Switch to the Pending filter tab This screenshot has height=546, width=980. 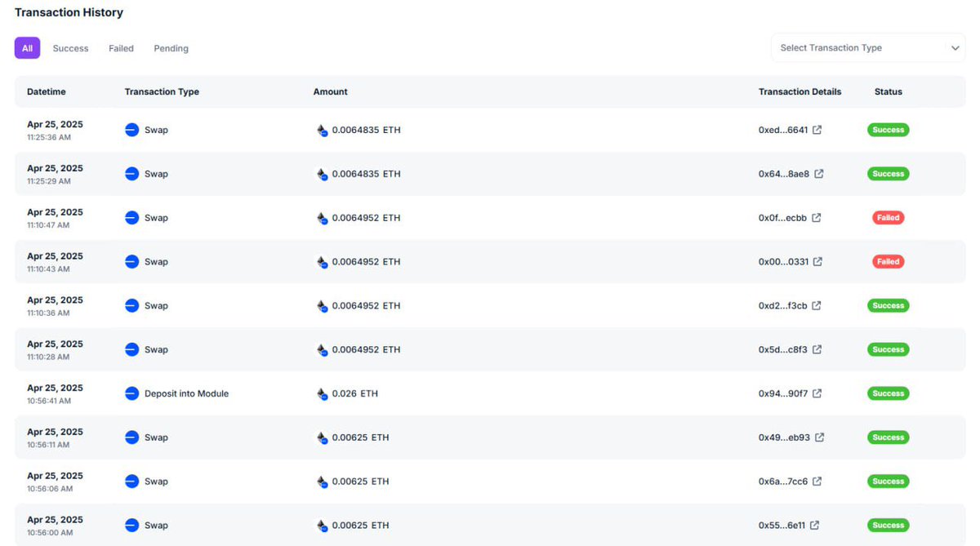pyautogui.click(x=171, y=48)
